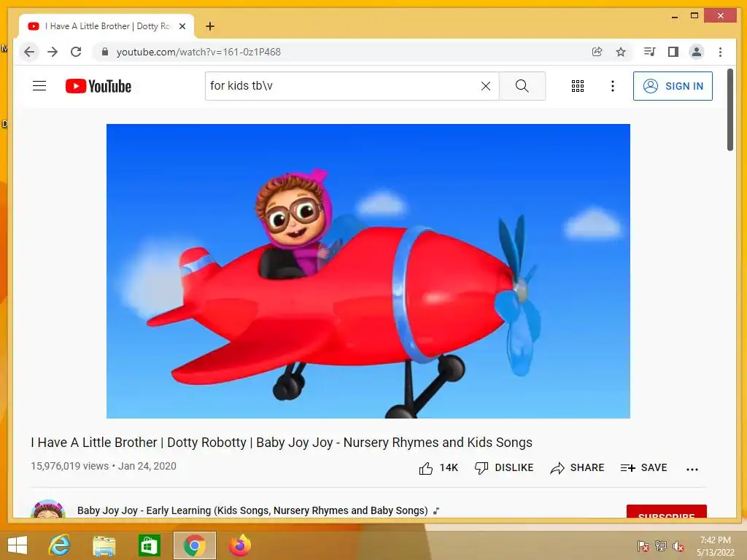Screen dimensions: 747x560
Task: Open the Chrome side panel icon
Action: (673, 52)
